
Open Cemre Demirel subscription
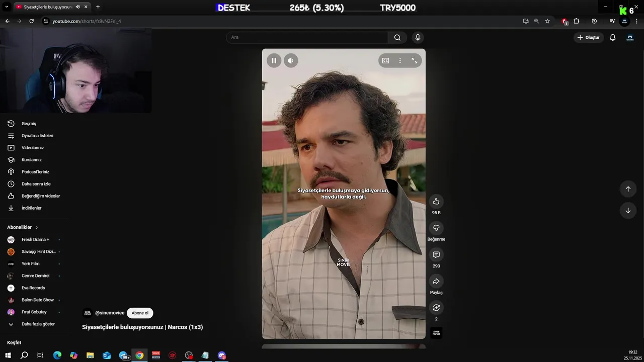[35, 276]
